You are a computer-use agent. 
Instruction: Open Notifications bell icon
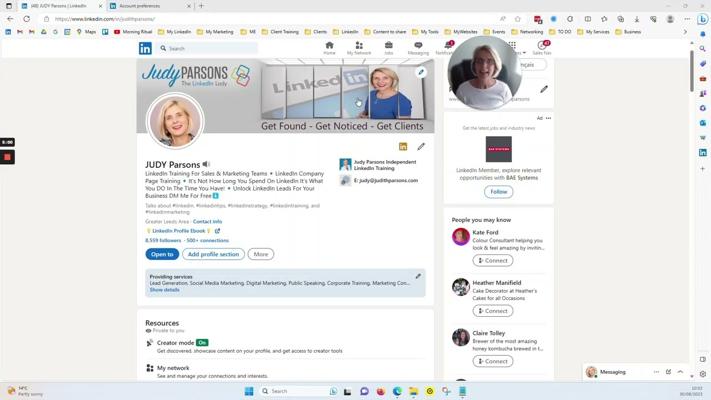click(x=447, y=48)
